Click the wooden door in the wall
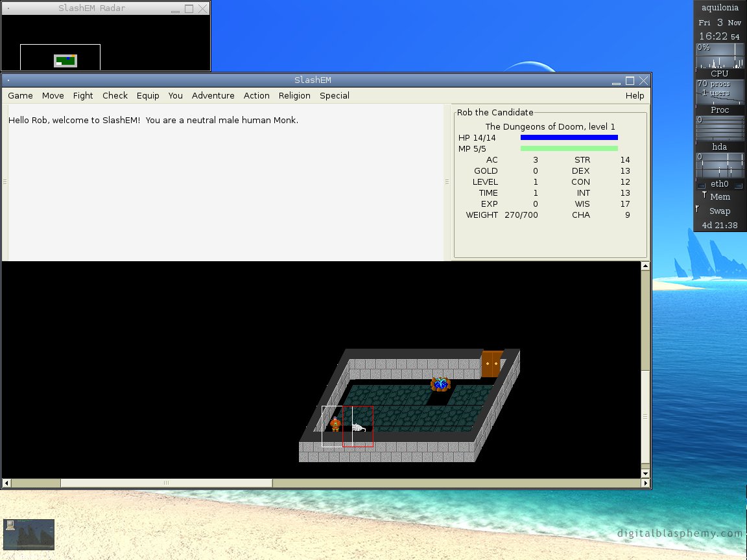Viewport: 747px width, 560px height. coord(492,364)
